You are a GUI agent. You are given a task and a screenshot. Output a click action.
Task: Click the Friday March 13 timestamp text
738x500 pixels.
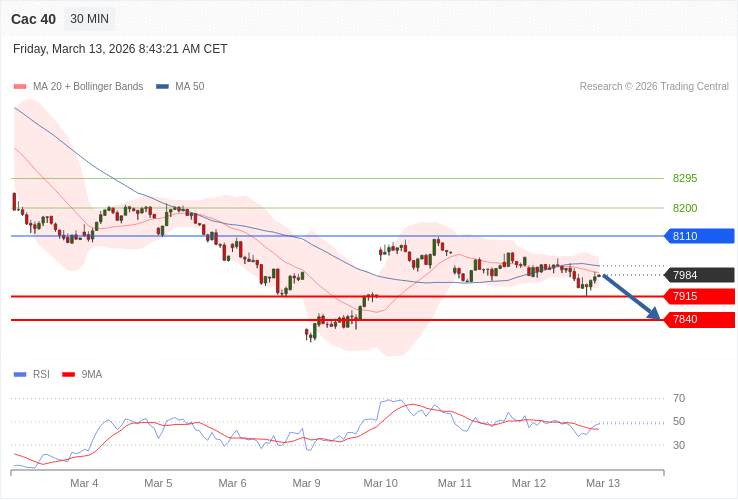(120, 49)
